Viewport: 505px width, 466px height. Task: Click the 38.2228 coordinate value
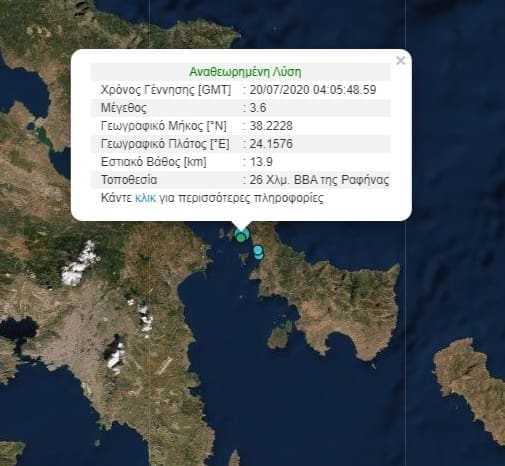pos(271,126)
